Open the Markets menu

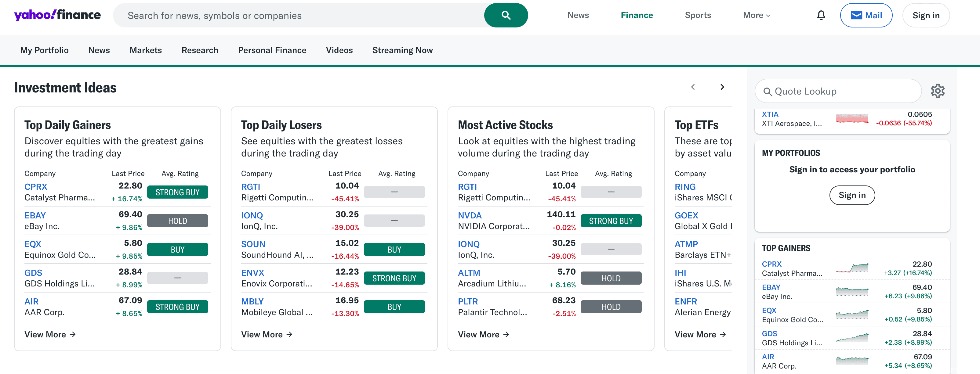(145, 50)
